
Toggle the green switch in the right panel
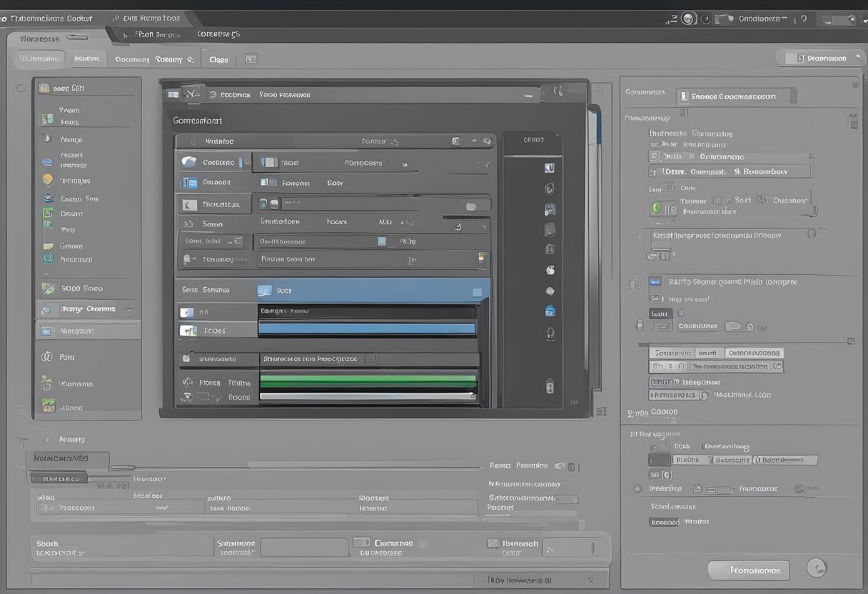(656, 208)
